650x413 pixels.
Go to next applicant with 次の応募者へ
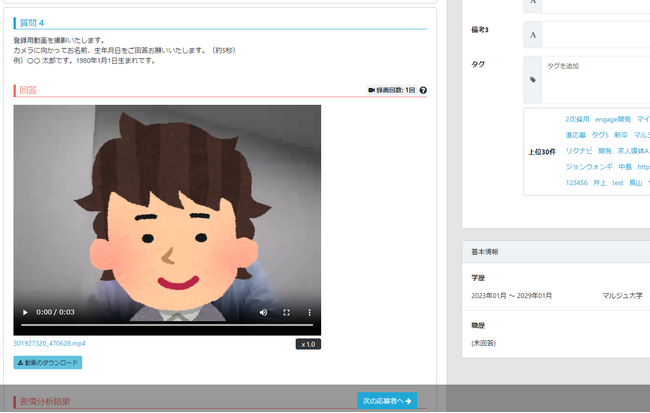(387, 401)
